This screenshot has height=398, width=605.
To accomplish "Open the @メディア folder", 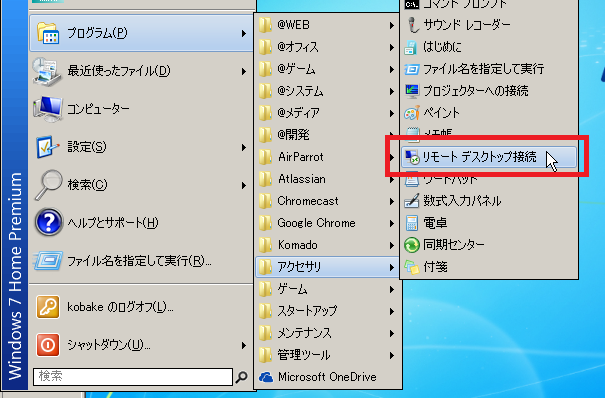I will [x=327, y=113].
